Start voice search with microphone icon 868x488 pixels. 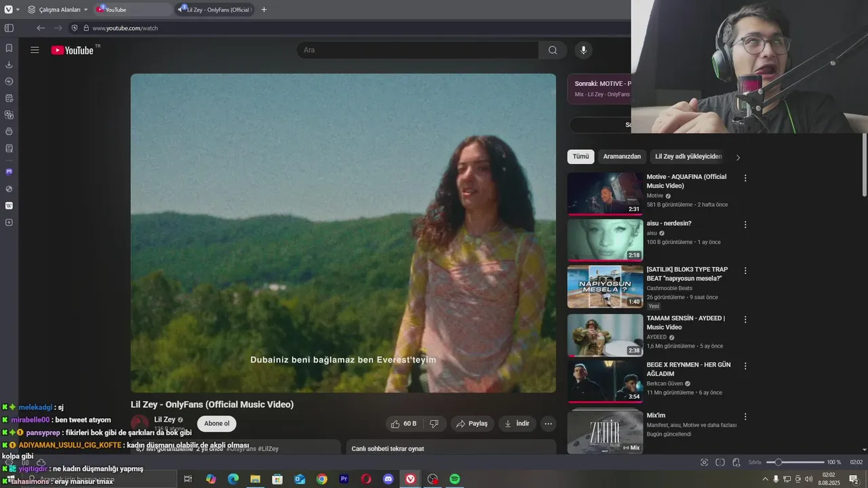point(583,50)
